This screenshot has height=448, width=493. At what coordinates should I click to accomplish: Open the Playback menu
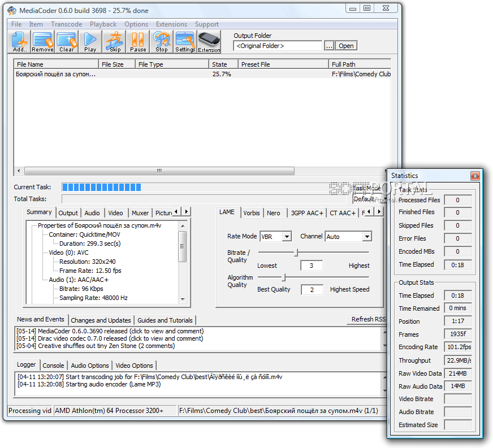(103, 24)
